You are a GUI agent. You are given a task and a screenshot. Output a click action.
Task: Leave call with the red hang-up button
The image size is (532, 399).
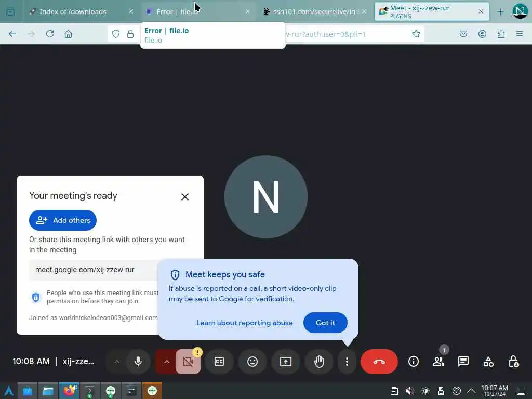coord(379,362)
